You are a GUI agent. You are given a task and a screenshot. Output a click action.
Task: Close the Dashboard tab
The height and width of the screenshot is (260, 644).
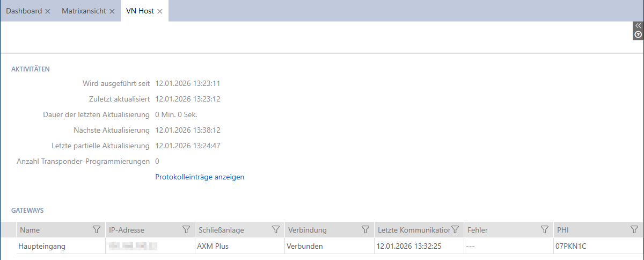coord(48,11)
